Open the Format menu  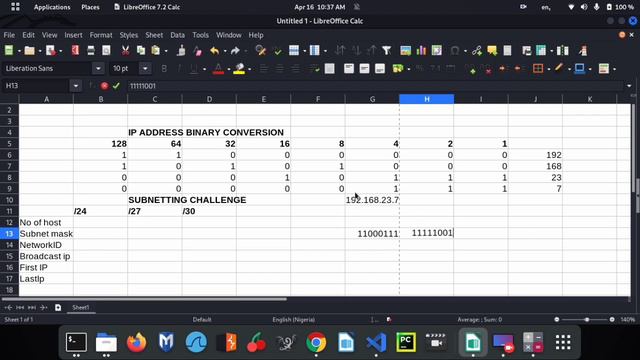click(x=101, y=35)
